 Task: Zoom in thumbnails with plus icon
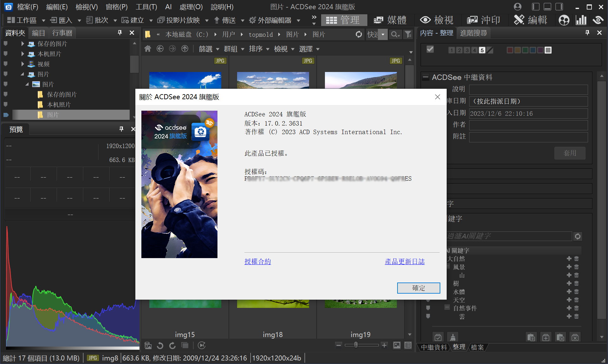384,345
